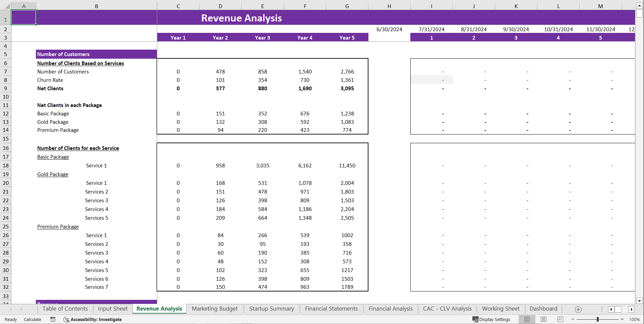Select the Churn Rate label
The image size is (644, 324).
pyautogui.click(x=50, y=80)
